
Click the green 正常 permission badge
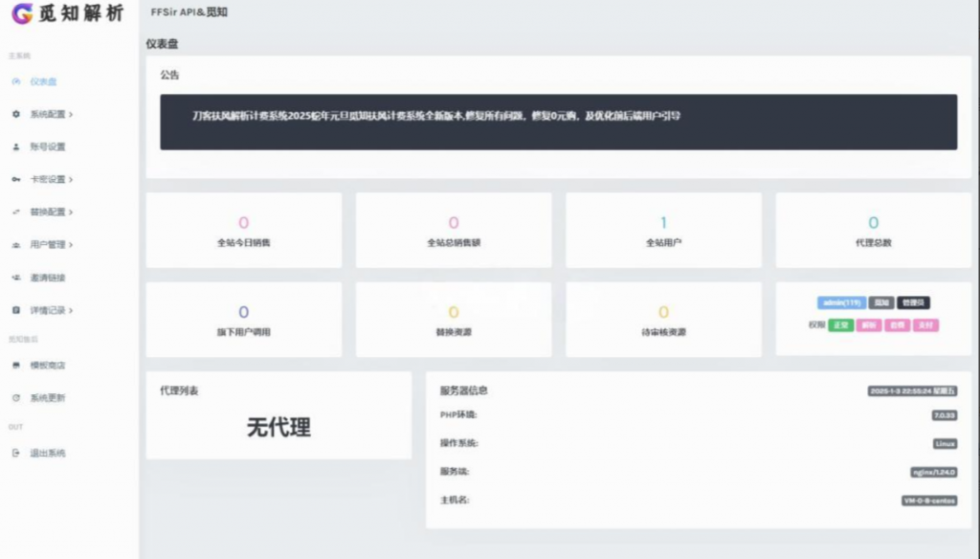coord(840,324)
